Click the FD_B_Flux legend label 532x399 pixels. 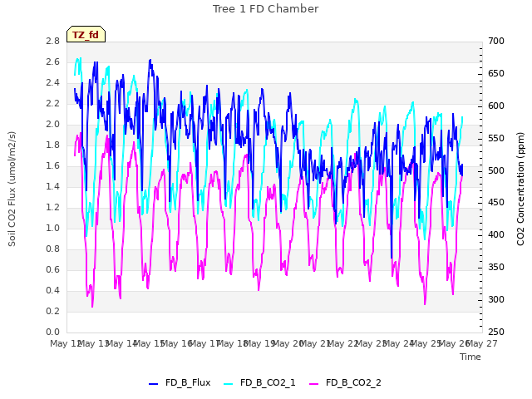188,382
